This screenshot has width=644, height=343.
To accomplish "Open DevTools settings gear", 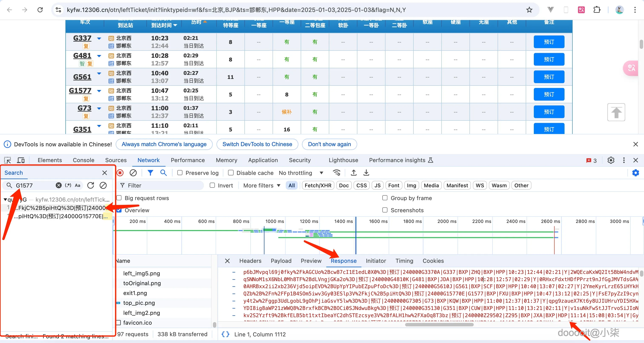I will click(x=611, y=160).
